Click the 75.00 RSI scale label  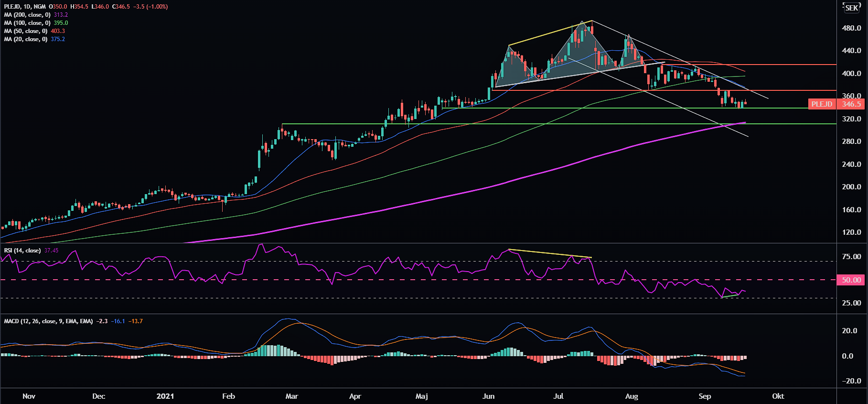[851, 257]
